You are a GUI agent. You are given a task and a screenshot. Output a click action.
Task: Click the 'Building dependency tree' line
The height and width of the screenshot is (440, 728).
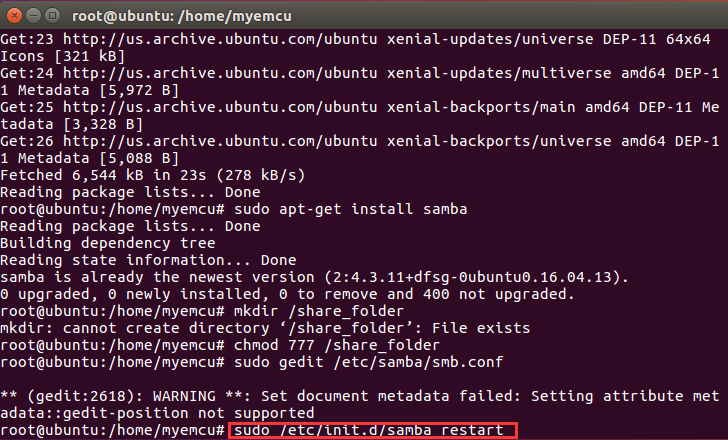tap(108, 243)
